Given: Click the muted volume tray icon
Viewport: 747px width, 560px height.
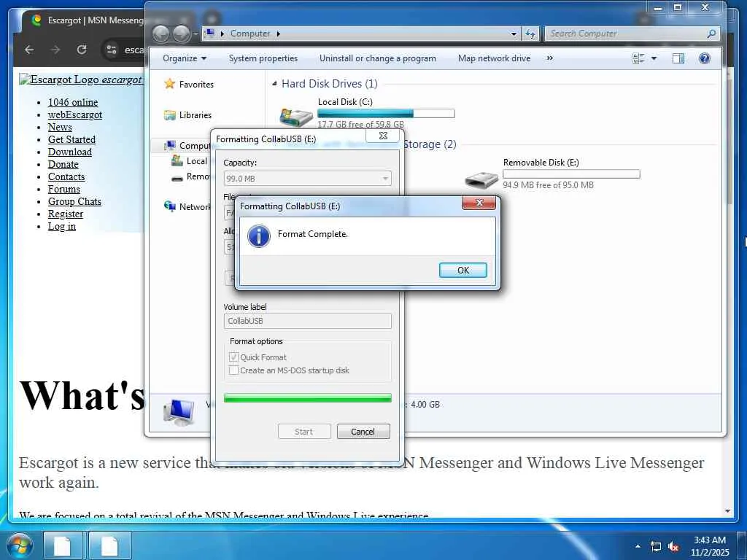Looking at the screenshot, I should 673,547.
